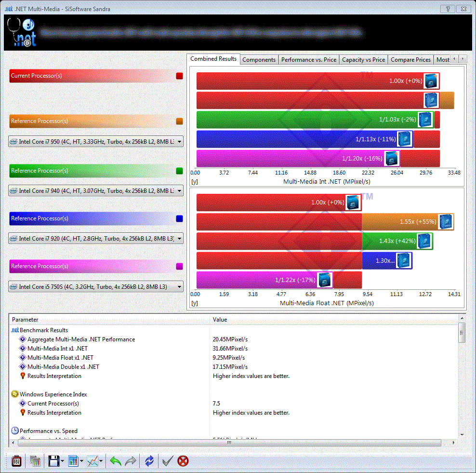Click the 1/1.13x (-11%) blue bar
476x473 pixels.
click(x=305, y=139)
